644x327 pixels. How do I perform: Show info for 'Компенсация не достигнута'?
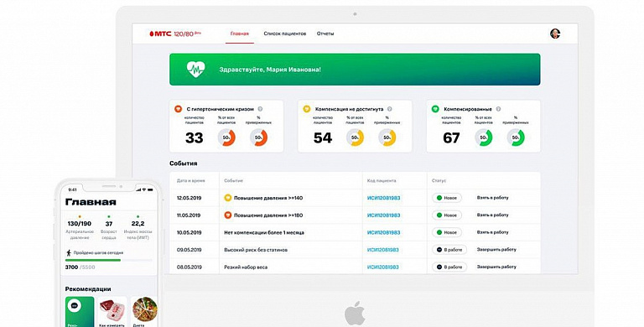click(389, 109)
